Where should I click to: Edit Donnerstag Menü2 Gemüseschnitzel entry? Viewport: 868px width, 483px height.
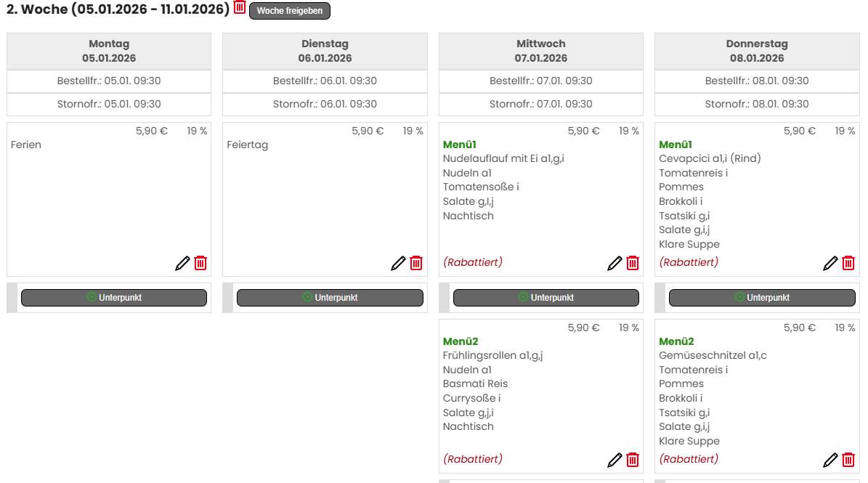coord(830,460)
